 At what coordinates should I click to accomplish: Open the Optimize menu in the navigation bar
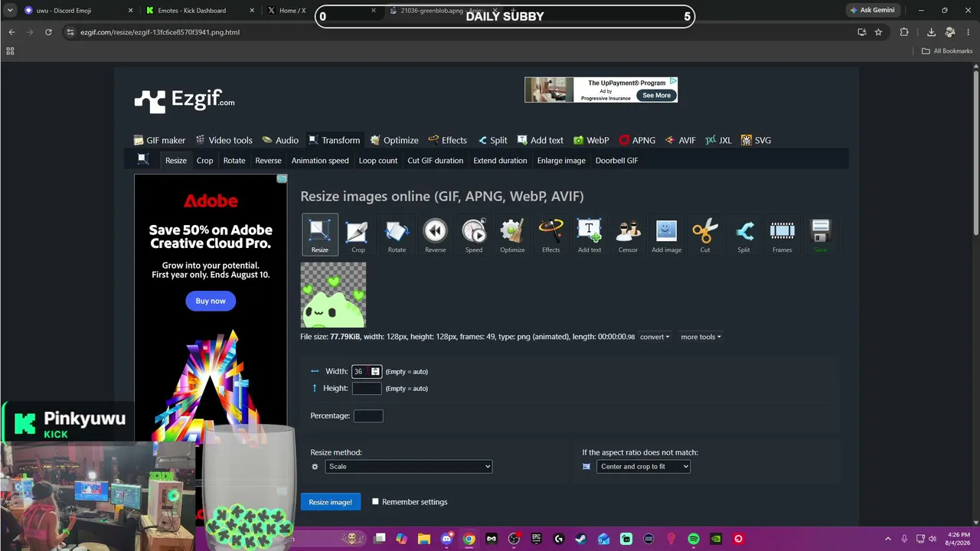click(394, 140)
